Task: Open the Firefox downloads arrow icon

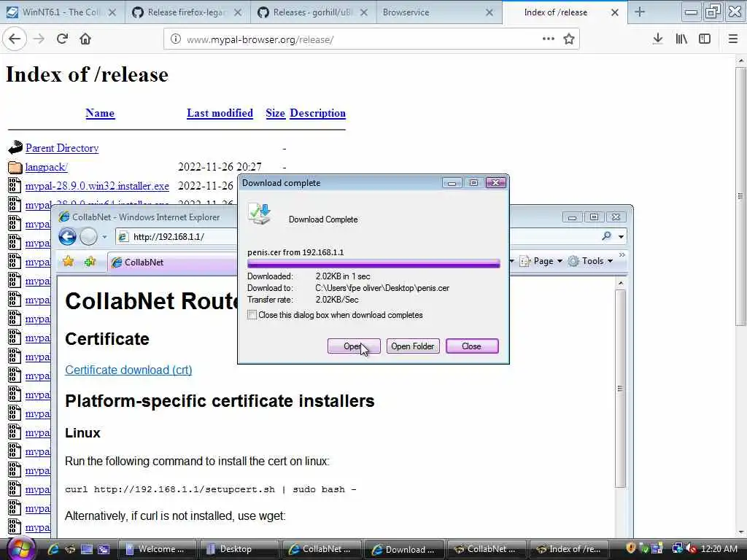Action: (x=657, y=39)
